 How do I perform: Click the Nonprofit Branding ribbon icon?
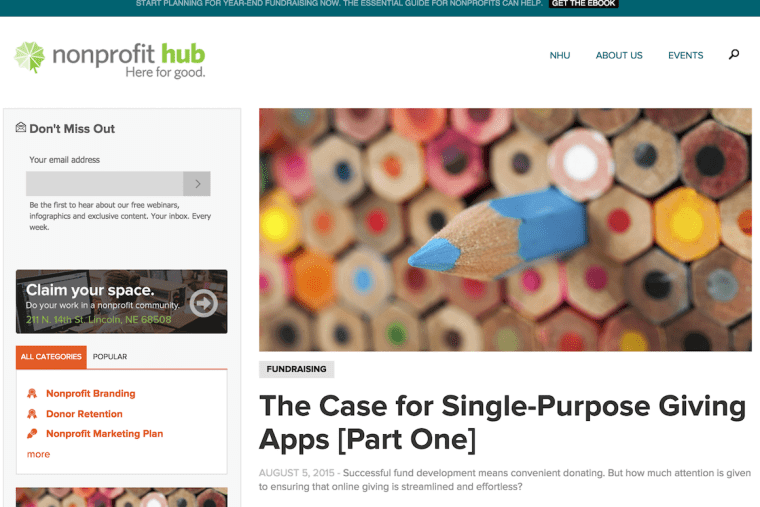coord(32,393)
